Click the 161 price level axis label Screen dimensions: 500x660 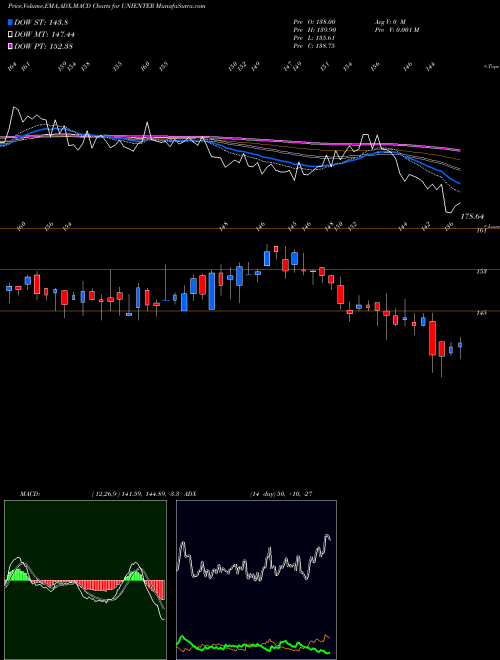click(x=481, y=231)
